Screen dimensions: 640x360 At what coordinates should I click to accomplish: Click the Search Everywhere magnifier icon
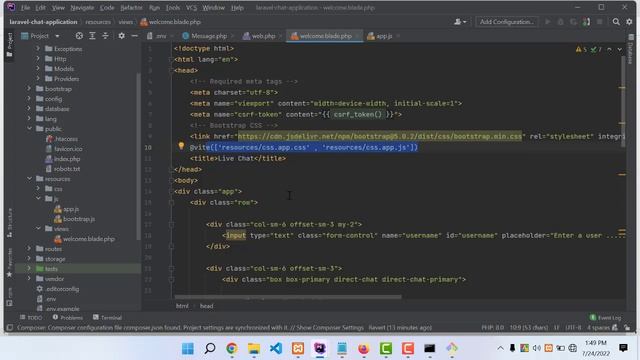pyautogui.click(x=616, y=22)
